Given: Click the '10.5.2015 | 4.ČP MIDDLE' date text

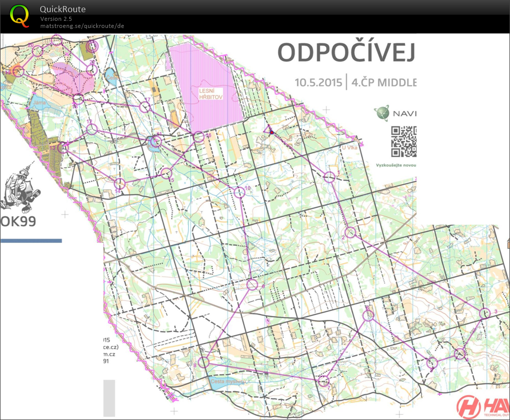Looking at the screenshot, I should tap(356, 81).
